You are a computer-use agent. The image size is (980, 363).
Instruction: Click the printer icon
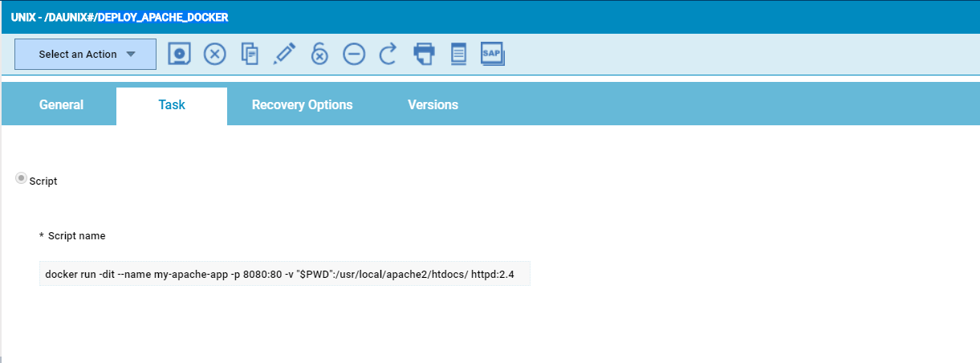coord(424,54)
